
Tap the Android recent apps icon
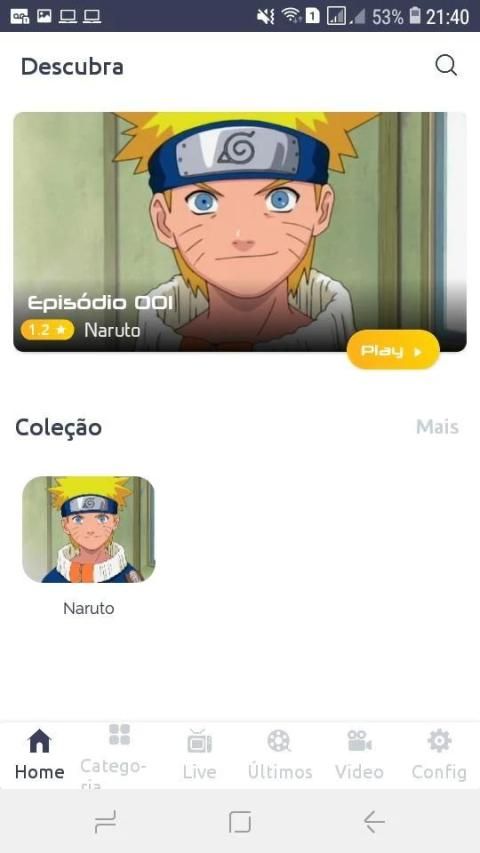105,821
